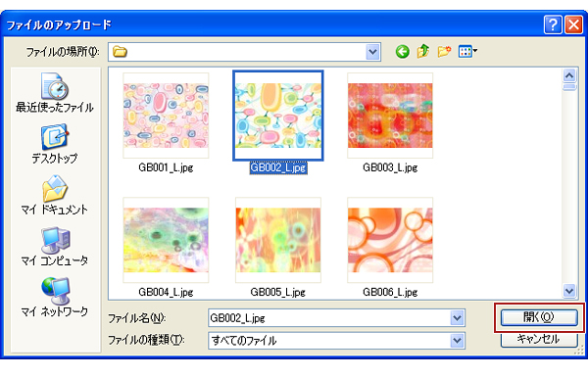Image resolution: width=588 pixels, height=377 pixels.
Task: Select the GB001_L.jpg thumbnail
Action: (x=166, y=116)
